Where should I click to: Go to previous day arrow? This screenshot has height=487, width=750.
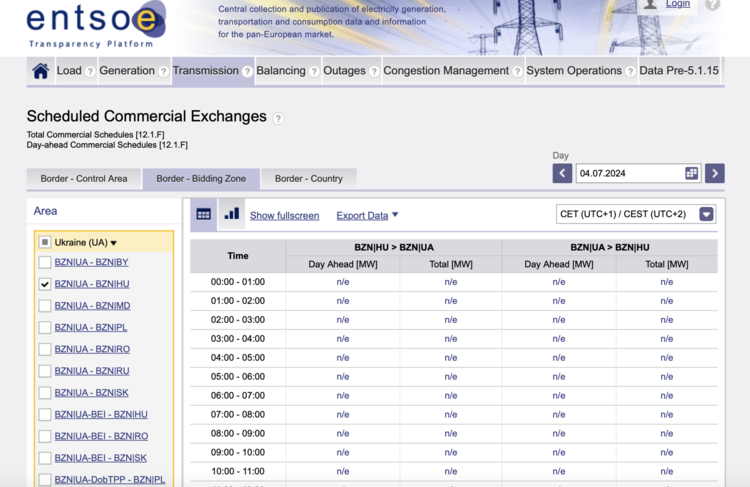pos(562,173)
